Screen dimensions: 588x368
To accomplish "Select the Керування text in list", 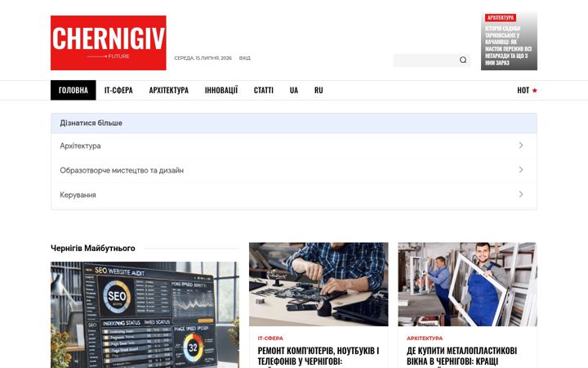I will tap(78, 195).
